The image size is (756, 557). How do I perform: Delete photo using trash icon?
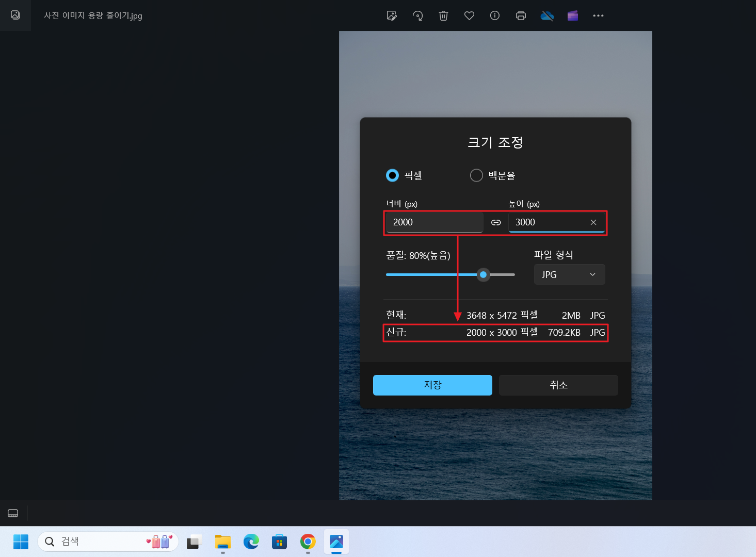(443, 15)
